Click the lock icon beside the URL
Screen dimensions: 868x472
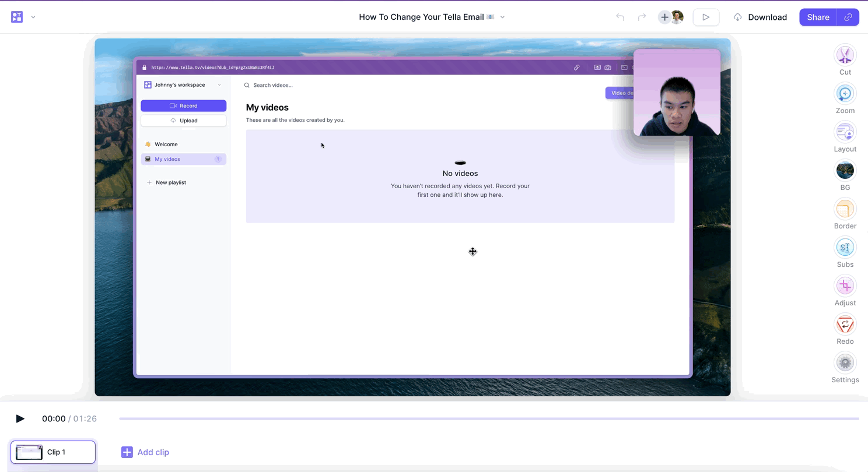click(144, 68)
